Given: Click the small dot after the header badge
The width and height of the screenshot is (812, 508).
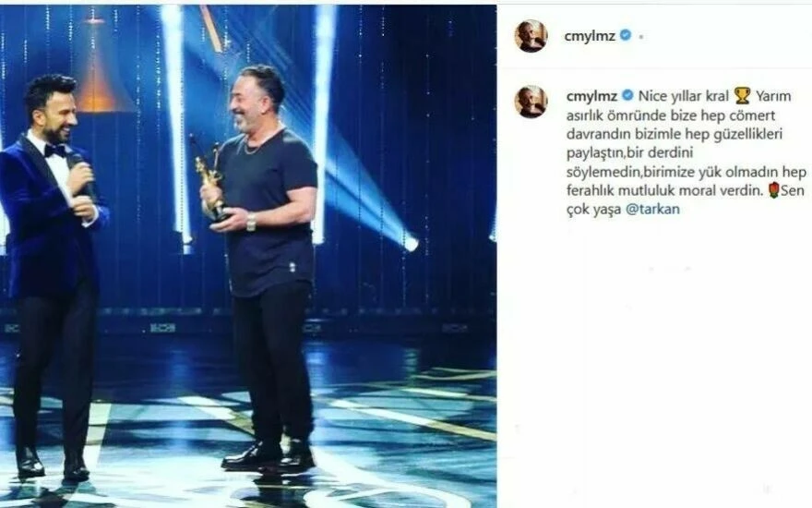Looking at the screenshot, I should [x=641, y=37].
